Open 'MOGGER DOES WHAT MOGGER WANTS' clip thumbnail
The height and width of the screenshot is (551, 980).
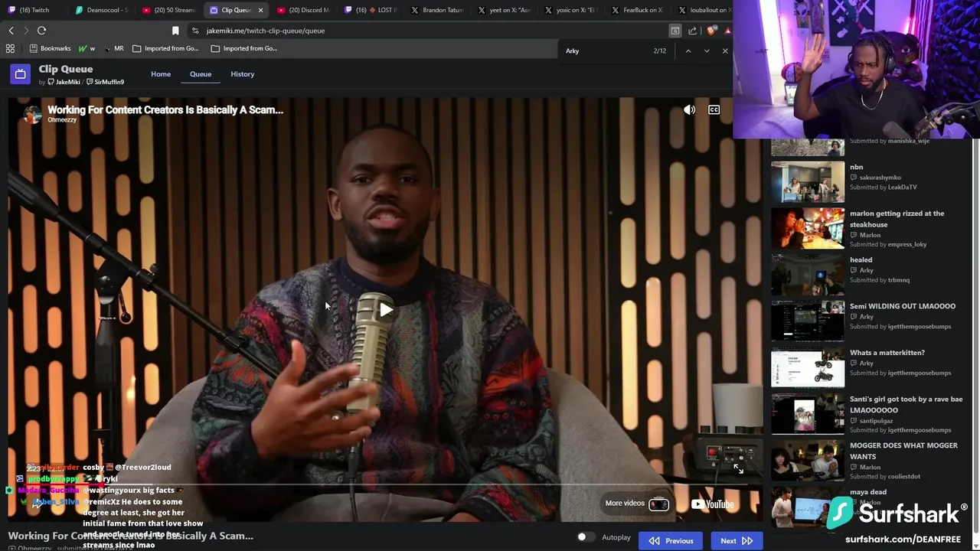(x=808, y=460)
